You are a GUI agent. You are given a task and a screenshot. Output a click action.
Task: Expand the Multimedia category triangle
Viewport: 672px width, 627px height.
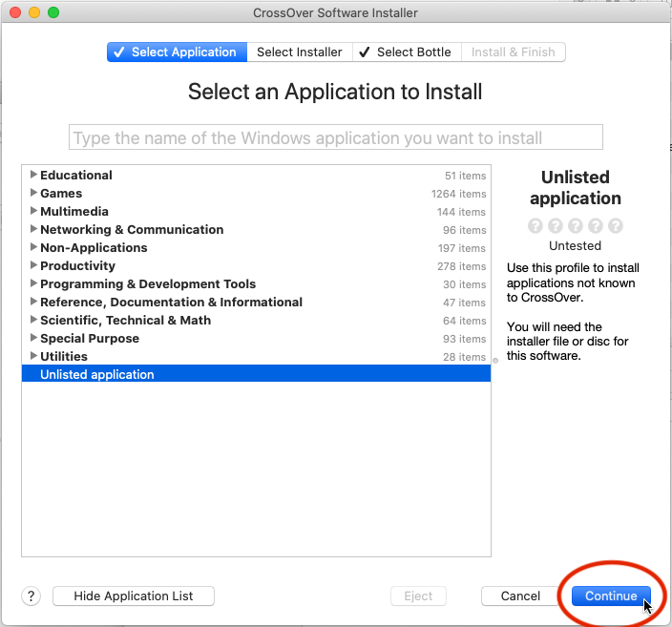point(33,210)
